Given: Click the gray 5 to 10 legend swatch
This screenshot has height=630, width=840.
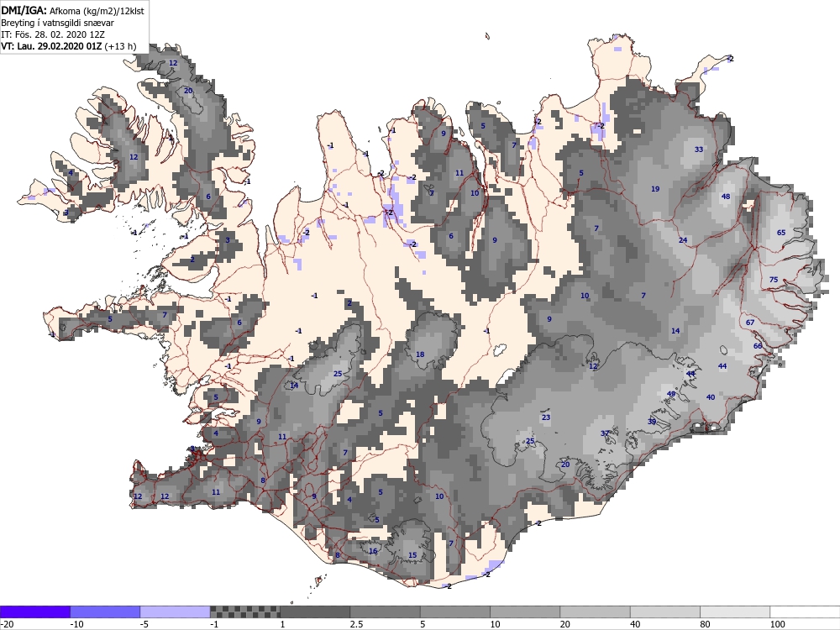Looking at the screenshot, I should point(455,612).
